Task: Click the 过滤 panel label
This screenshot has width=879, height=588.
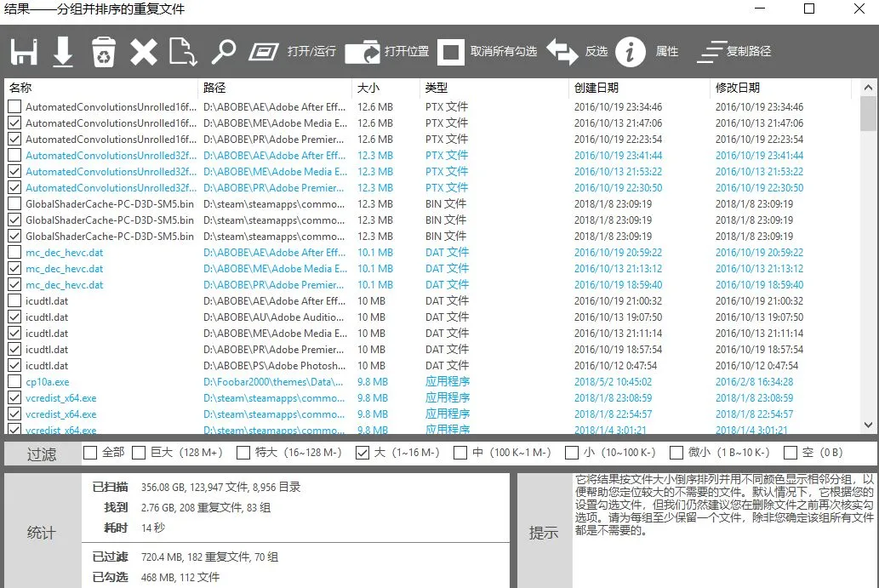Action: [x=42, y=454]
